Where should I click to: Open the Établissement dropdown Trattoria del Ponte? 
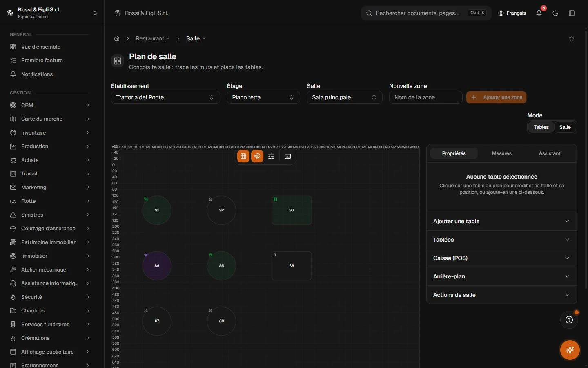click(x=165, y=97)
